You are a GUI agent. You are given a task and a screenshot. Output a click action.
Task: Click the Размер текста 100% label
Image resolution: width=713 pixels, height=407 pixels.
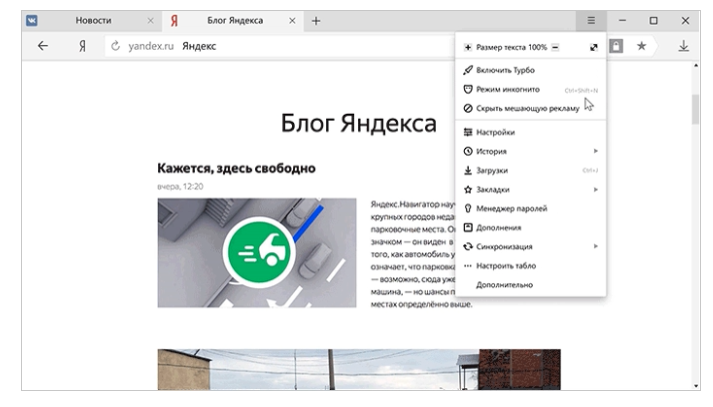[511, 47]
